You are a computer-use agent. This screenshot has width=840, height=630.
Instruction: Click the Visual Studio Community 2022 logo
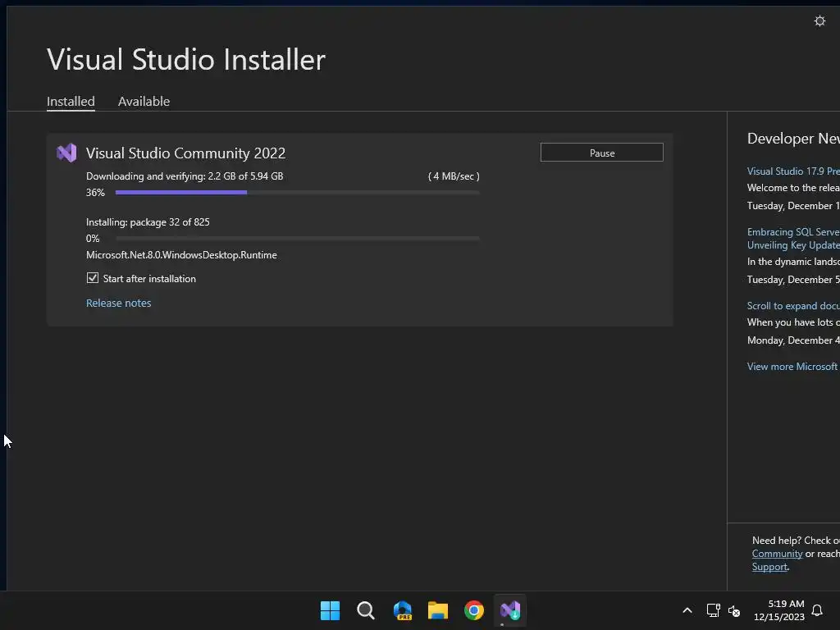tap(67, 153)
